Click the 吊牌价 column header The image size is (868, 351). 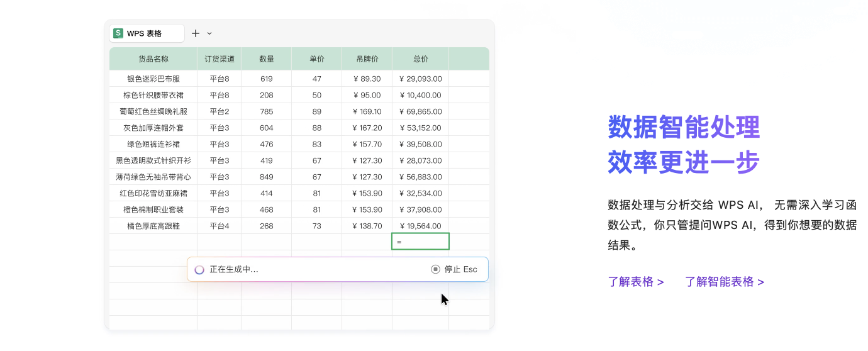pos(367,59)
